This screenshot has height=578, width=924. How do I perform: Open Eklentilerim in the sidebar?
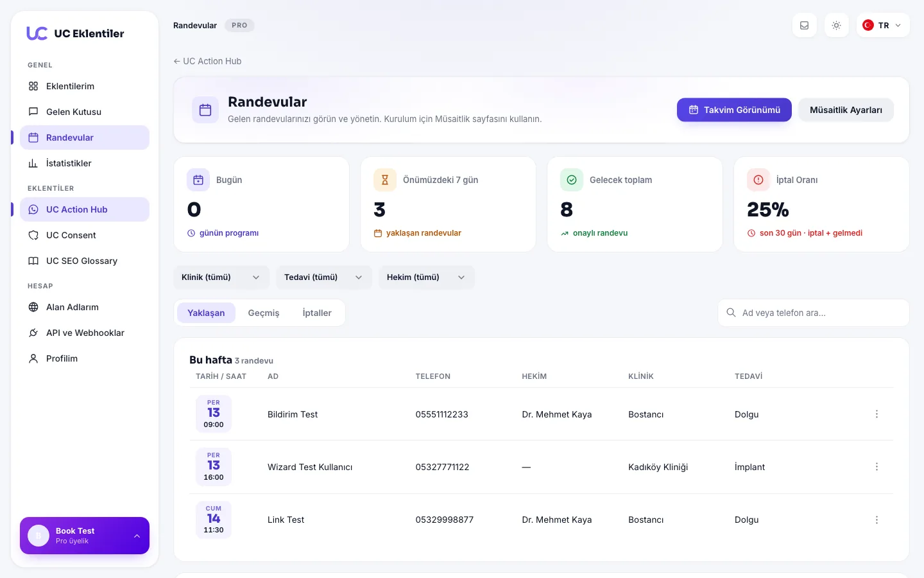click(x=85, y=86)
